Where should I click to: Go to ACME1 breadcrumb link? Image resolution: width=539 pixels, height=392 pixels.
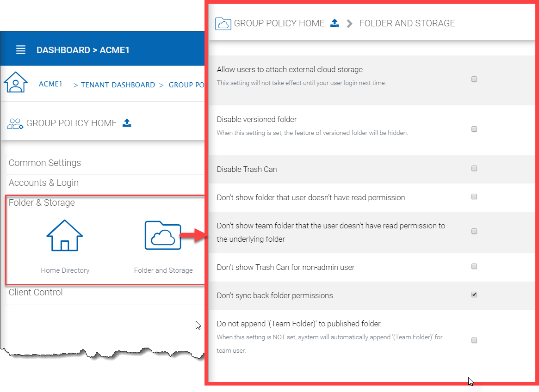point(50,84)
